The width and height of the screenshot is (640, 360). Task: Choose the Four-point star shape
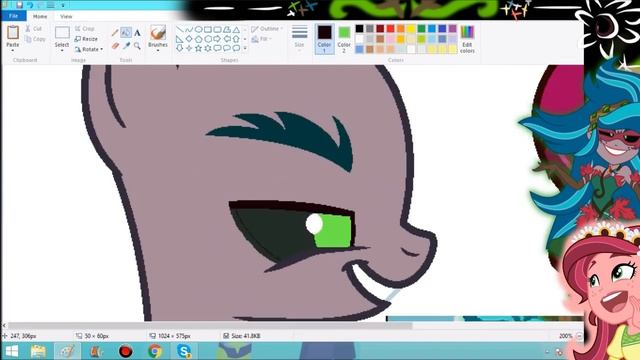point(189,48)
